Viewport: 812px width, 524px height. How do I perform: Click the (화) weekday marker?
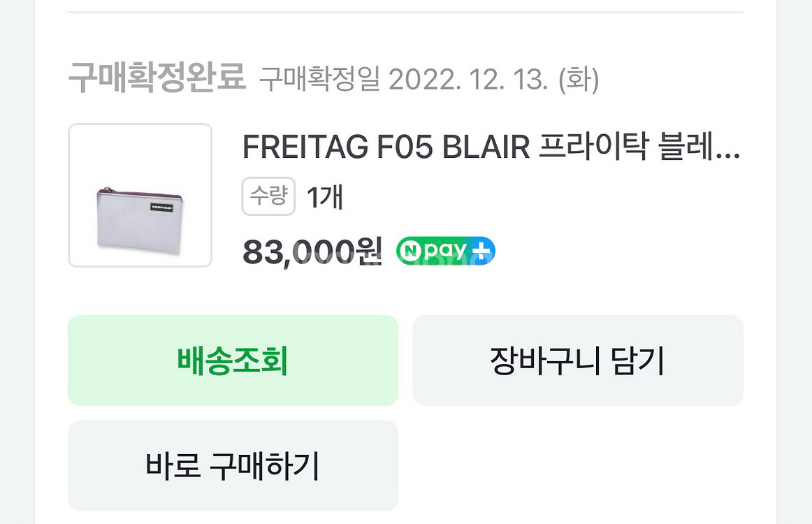(x=579, y=80)
